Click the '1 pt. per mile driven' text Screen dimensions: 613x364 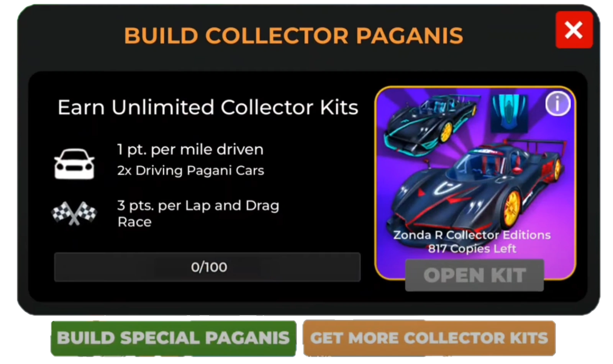(x=190, y=149)
